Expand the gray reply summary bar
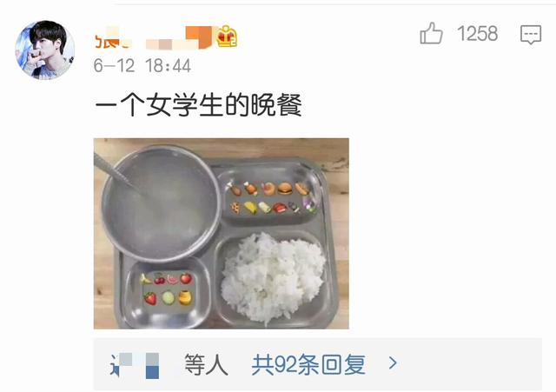 pyautogui.click(x=318, y=364)
